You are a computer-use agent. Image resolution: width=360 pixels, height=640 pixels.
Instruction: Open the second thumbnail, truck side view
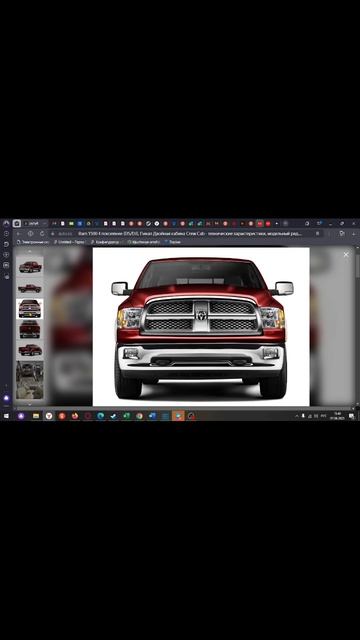pos(30,288)
